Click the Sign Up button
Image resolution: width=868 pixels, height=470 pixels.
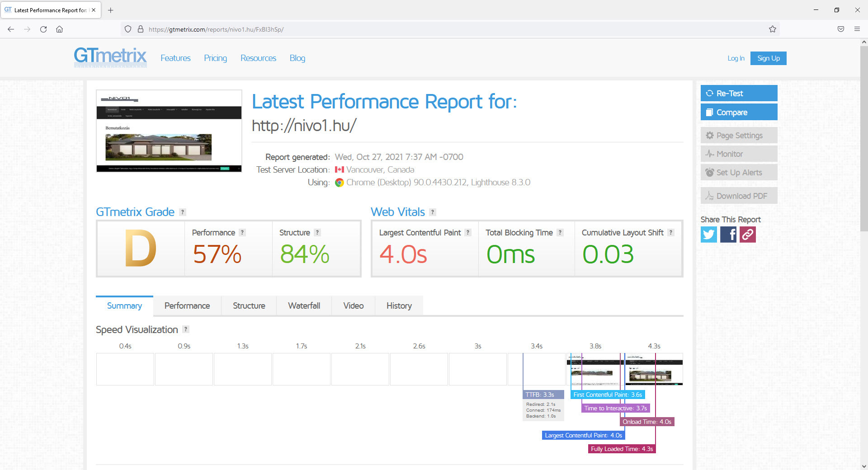click(768, 58)
